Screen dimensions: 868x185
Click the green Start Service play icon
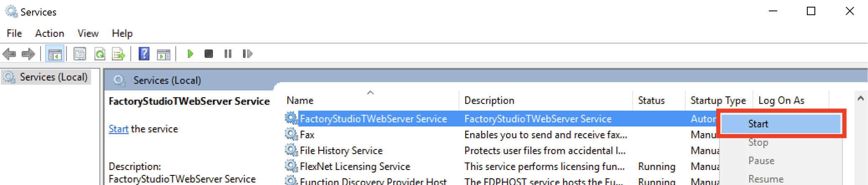tap(190, 54)
